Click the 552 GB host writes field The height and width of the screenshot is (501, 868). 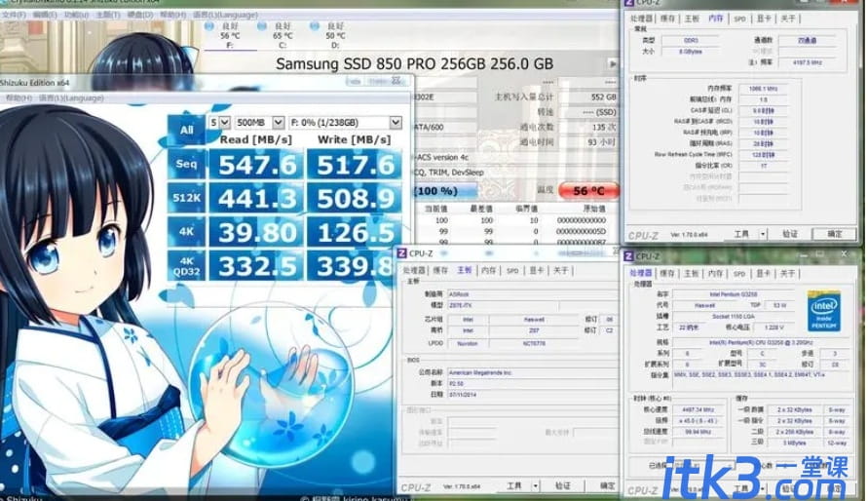pos(588,96)
